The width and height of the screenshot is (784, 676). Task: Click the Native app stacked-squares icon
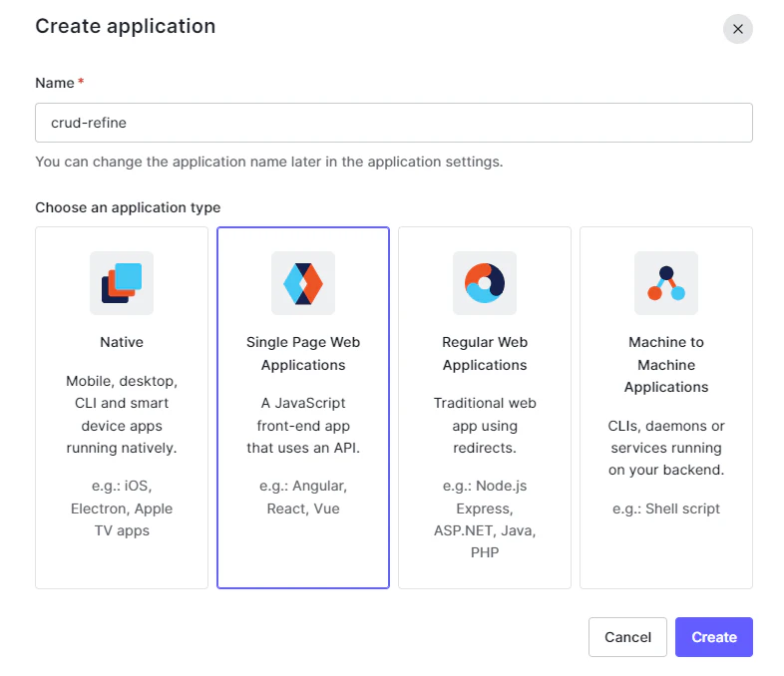[122, 283]
